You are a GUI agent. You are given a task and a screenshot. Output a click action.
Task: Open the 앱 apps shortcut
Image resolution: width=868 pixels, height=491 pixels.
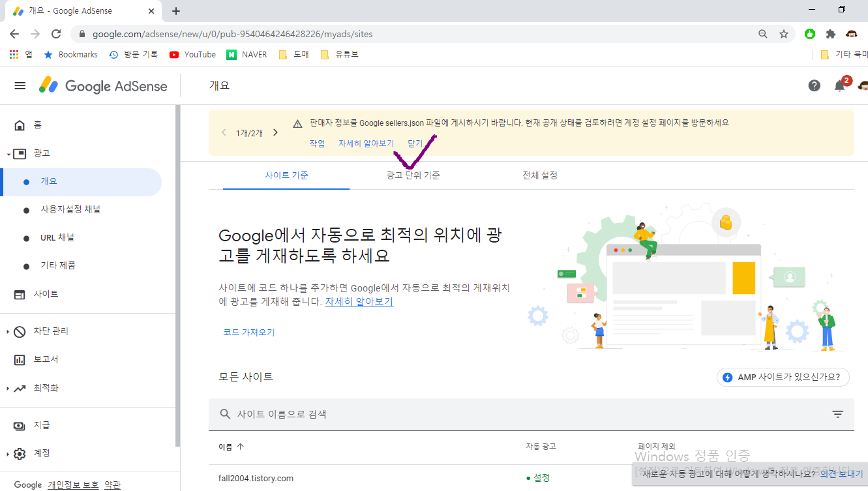[x=21, y=55]
